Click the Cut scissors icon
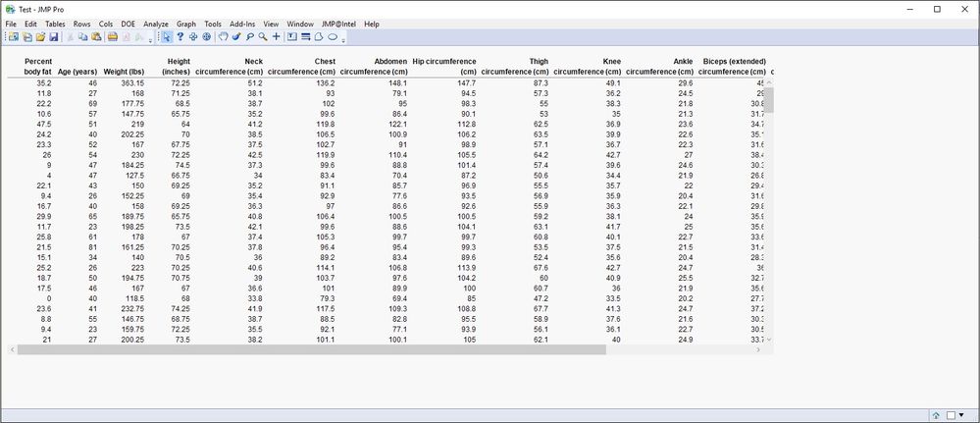The image size is (980, 423). point(70,37)
